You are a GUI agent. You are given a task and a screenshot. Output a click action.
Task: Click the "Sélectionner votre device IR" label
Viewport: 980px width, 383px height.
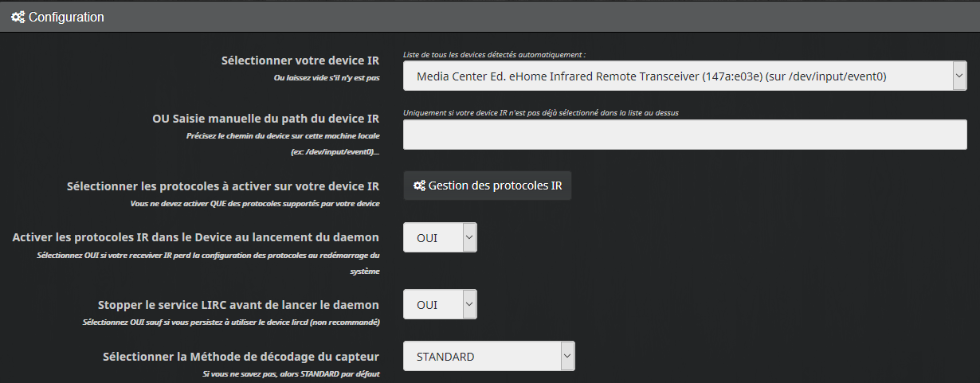(300, 61)
